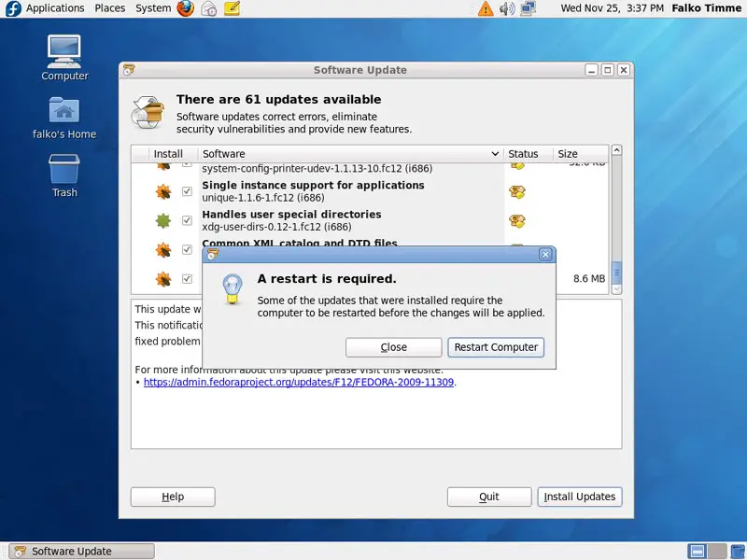Open the Applications menu

[x=55, y=8]
